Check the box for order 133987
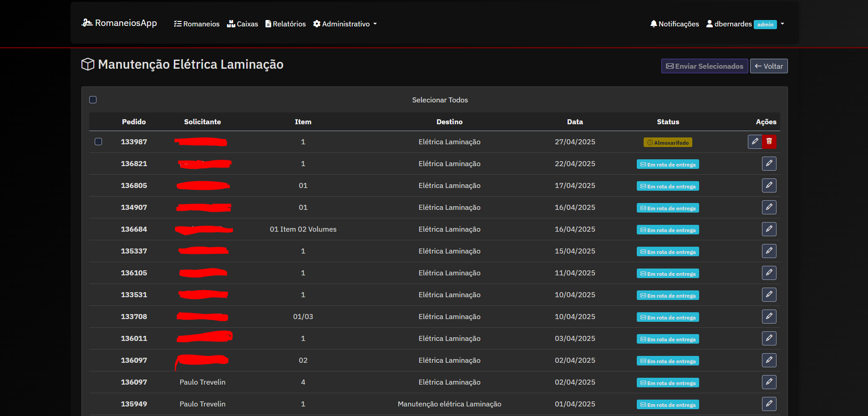Screen dimensions: 868x416 point(98,142)
